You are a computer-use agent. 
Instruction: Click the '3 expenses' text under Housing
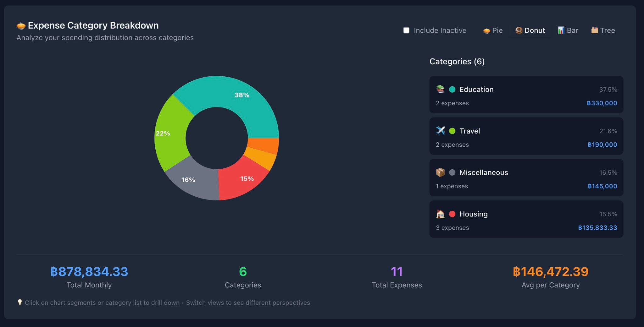tap(452, 227)
